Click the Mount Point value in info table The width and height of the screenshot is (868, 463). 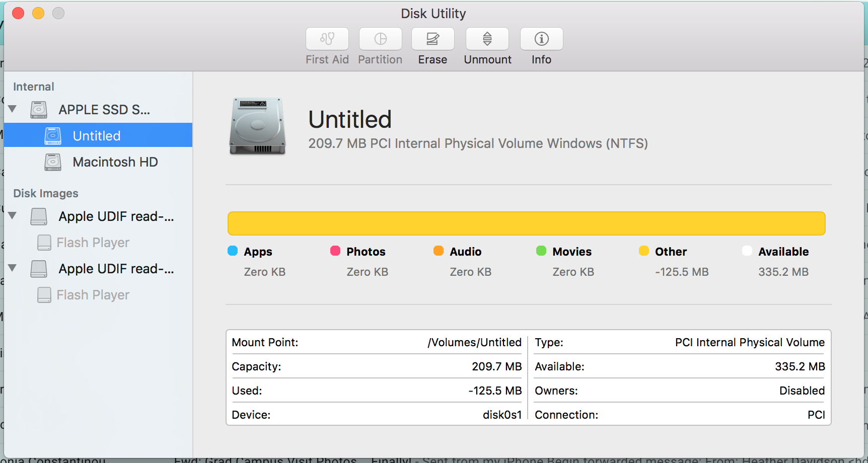pyautogui.click(x=474, y=342)
